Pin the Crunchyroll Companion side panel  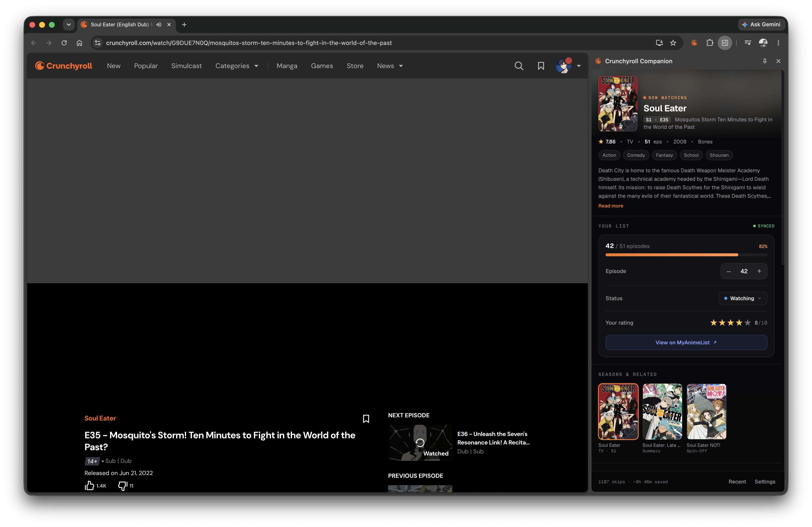pyautogui.click(x=765, y=61)
